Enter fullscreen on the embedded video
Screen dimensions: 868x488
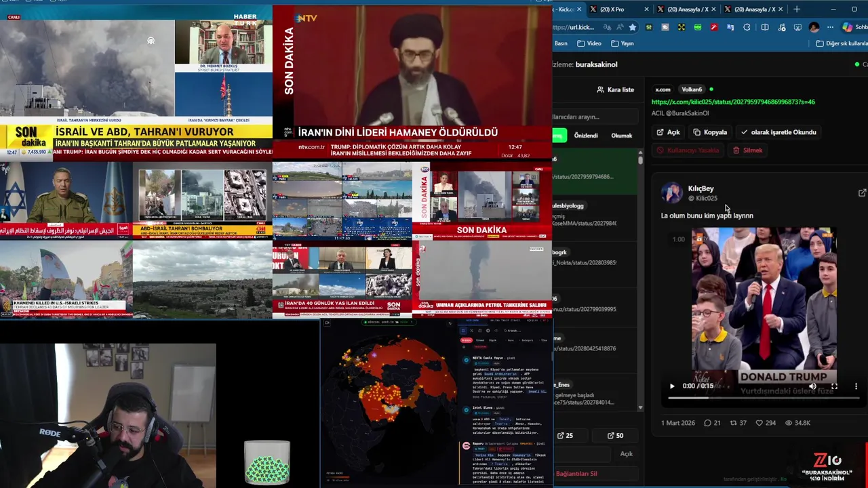pyautogui.click(x=834, y=386)
